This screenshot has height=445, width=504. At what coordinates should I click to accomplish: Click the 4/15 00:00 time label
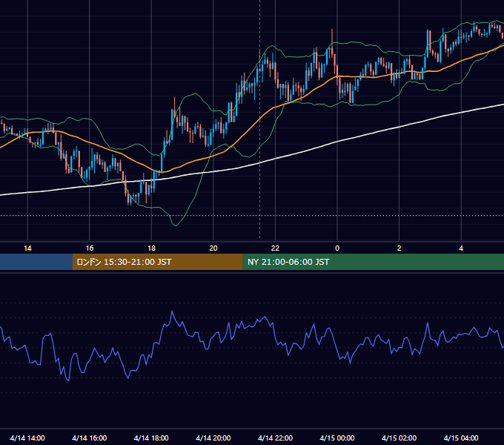pos(337,438)
